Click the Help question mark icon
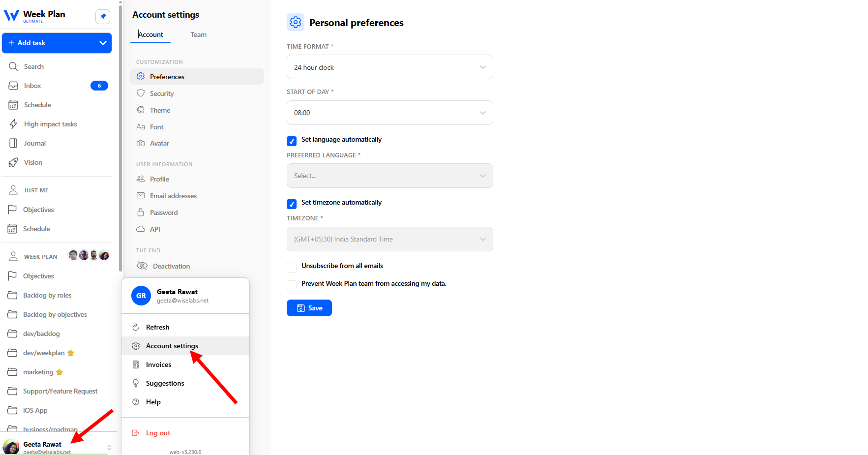The height and width of the screenshot is (455, 868). 136,402
